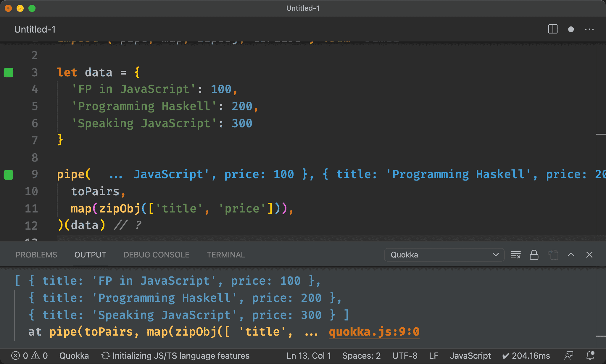Open the notifications bell
The height and width of the screenshot is (364, 606).
point(590,356)
